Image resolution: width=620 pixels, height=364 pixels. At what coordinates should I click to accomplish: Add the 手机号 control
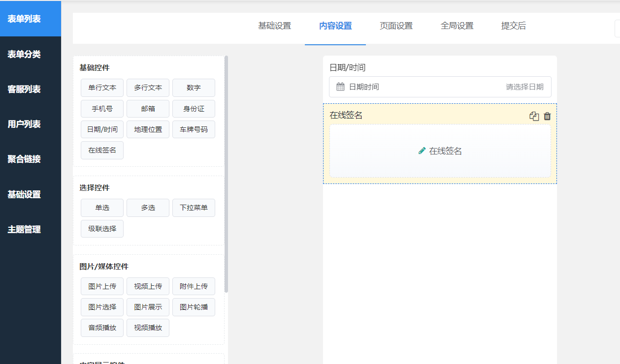coord(102,109)
